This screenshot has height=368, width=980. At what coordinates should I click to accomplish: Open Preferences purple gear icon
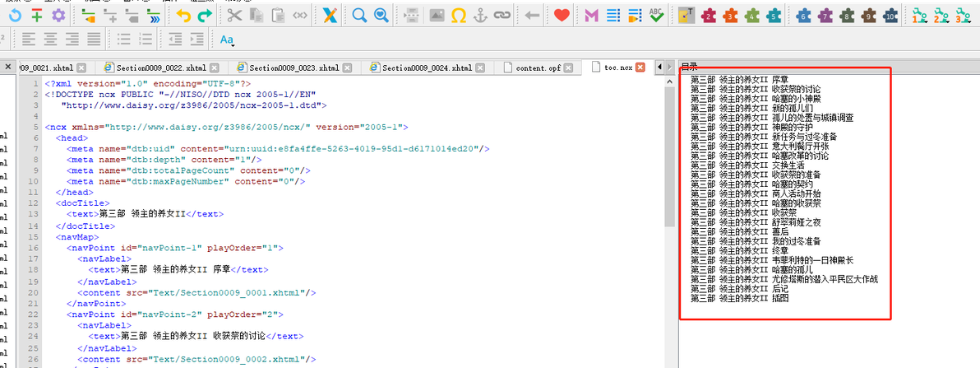(58, 16)
